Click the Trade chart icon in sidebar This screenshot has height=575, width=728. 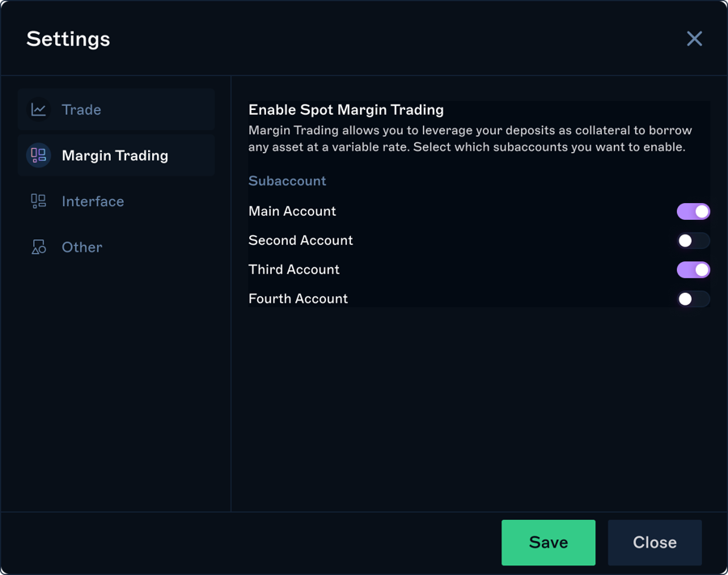click(x=38, y=109)
